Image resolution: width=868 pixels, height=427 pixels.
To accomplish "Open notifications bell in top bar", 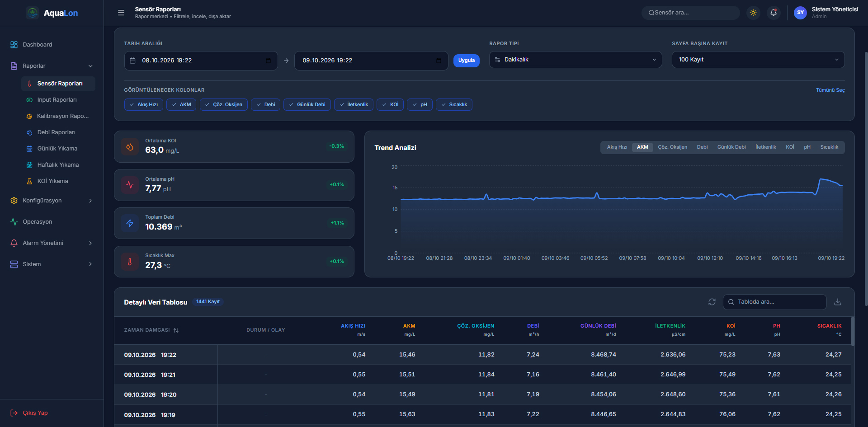I will click(774, 13).
